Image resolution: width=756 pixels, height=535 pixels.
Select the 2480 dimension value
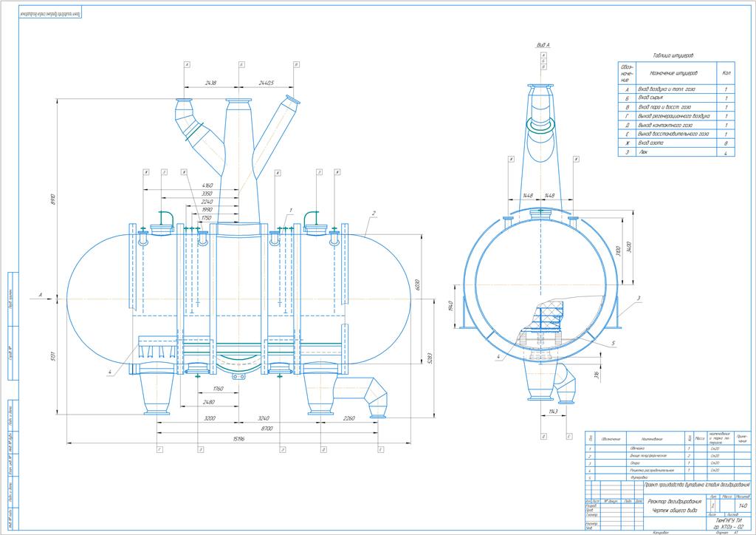(208, 402)
